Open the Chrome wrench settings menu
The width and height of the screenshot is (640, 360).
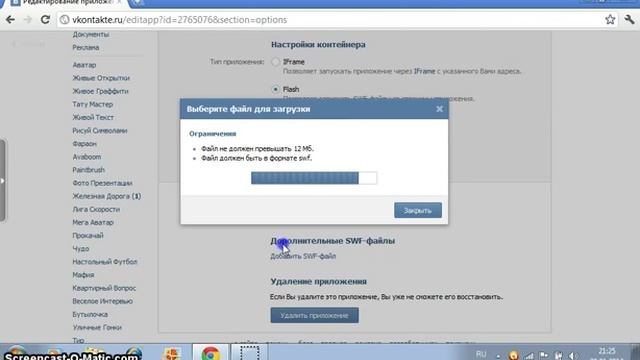629,19
